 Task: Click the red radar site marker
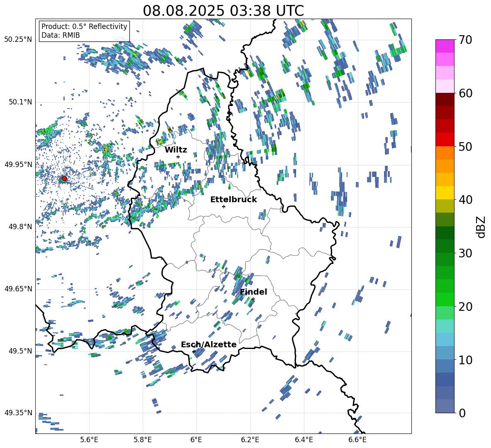tap(64, 178)
